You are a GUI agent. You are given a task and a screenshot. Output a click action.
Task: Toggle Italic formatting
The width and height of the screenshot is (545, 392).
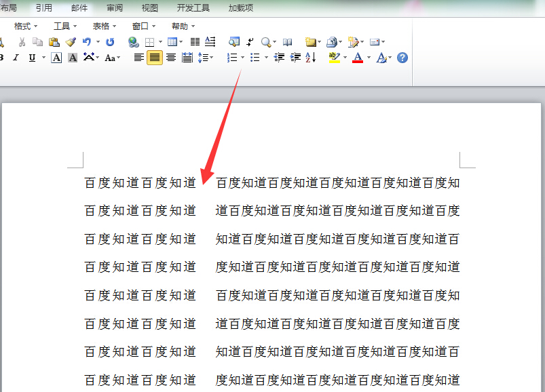pos(16,58)
